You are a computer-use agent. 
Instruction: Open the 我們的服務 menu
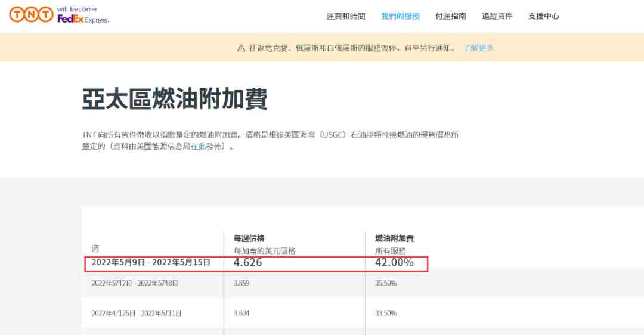(401, 16)
